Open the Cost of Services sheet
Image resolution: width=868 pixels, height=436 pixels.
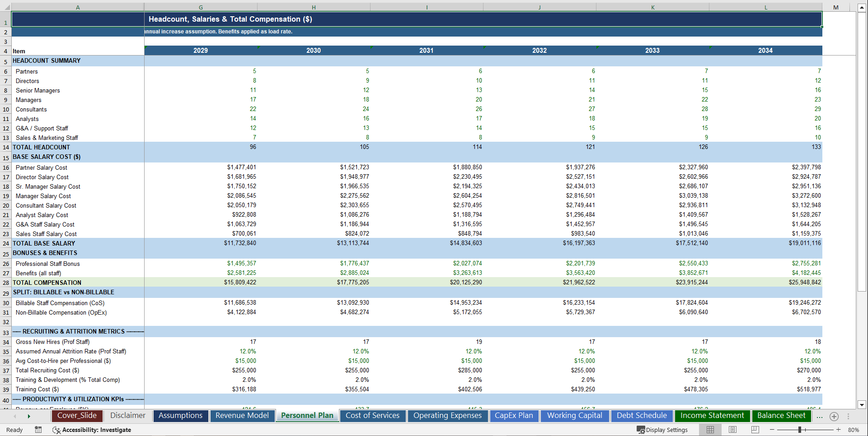373,416
